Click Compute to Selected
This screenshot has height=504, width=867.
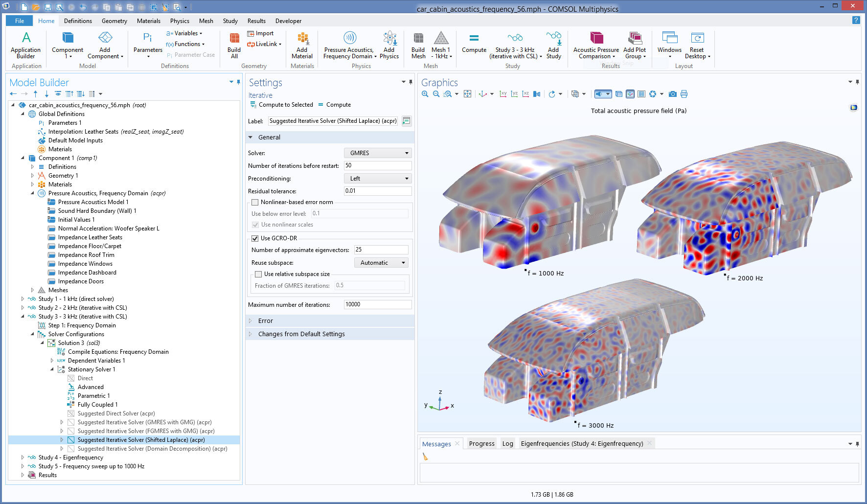[282, 104]
